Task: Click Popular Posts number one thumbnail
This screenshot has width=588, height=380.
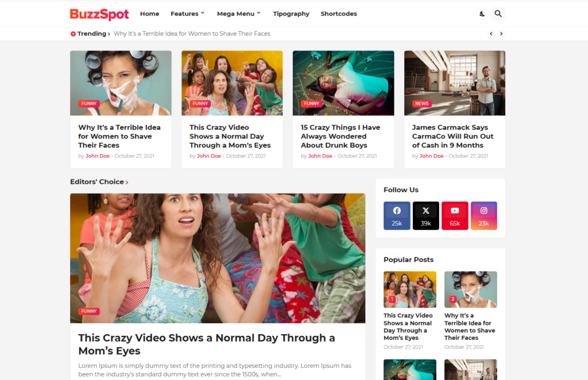Action: pos(409,289)
